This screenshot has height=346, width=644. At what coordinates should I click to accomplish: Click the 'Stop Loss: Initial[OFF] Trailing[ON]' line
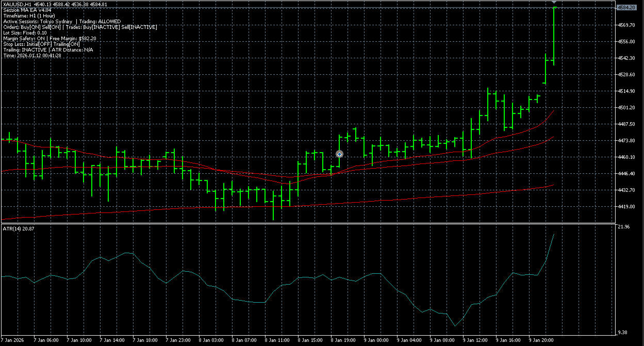[41, 44]
